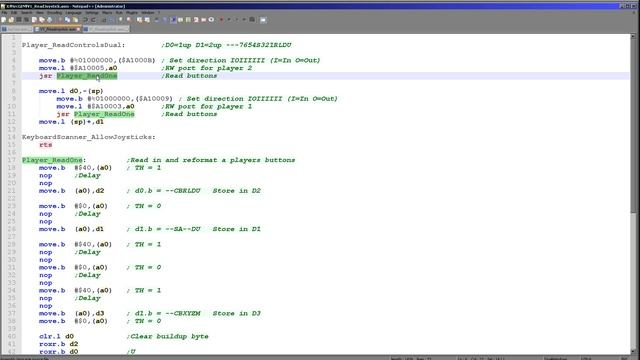The image size is (640, 360).
Task: Click the Save Recorded Macro icon
Action: 252,20
